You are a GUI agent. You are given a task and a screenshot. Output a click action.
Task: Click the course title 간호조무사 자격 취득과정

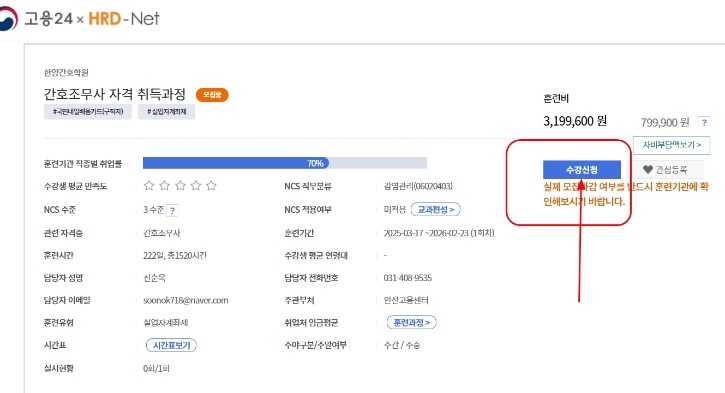pyautogui.click(x=115, y=94)
